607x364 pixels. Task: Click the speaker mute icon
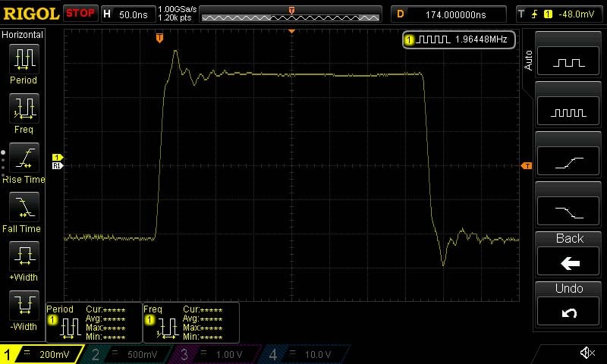587,353
